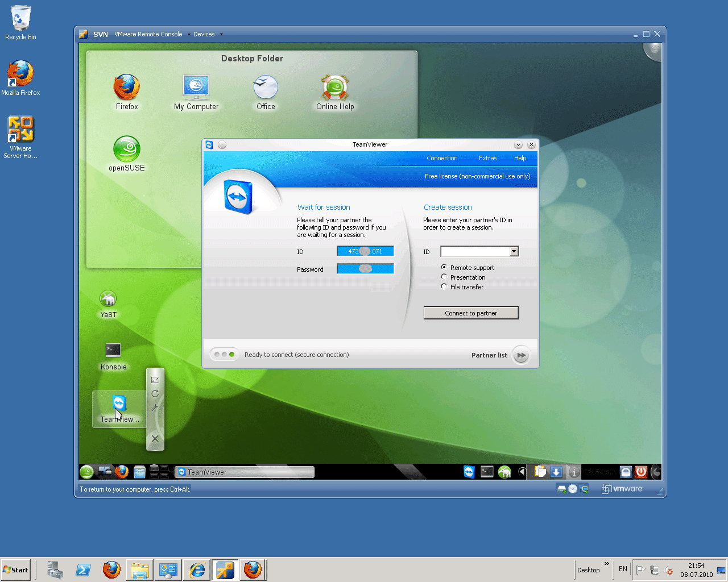The width and height of the screenshot is (728, 582).
Task: Open Internet Explorer from the Windows taskbar
Action: [197, 569]
